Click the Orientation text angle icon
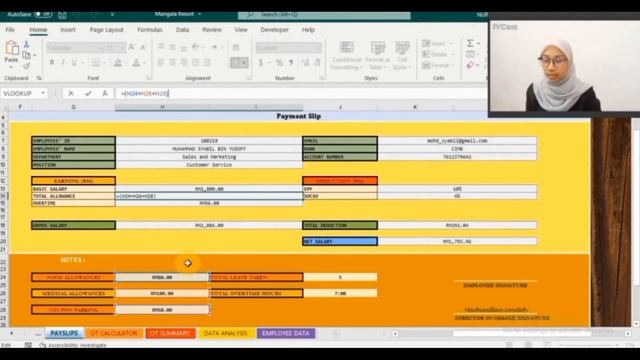The width and height of the screenshot is (640, 360). click(x=196, y=48)
